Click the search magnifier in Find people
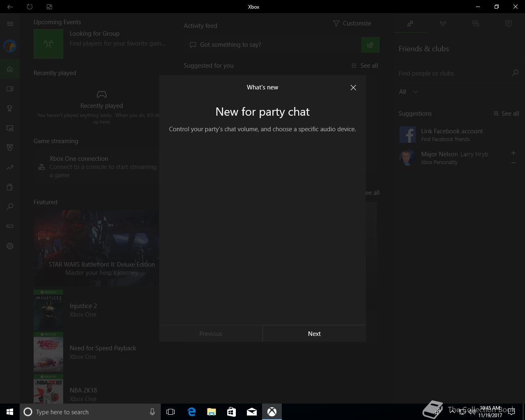The height and width of the screenshot is (420, 525). pyautogui.click(x=515, y=73)
